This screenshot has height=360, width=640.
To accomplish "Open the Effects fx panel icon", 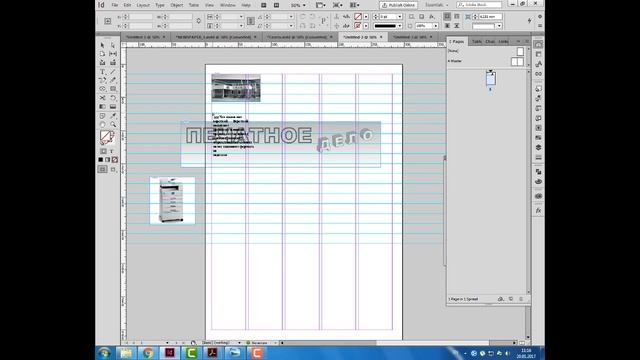I will 538,211.
